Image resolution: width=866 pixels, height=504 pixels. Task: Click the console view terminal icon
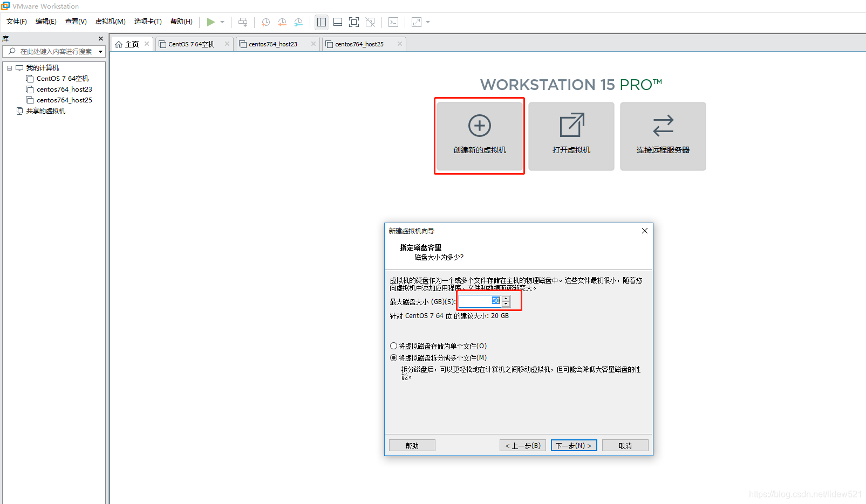(393, 22)
